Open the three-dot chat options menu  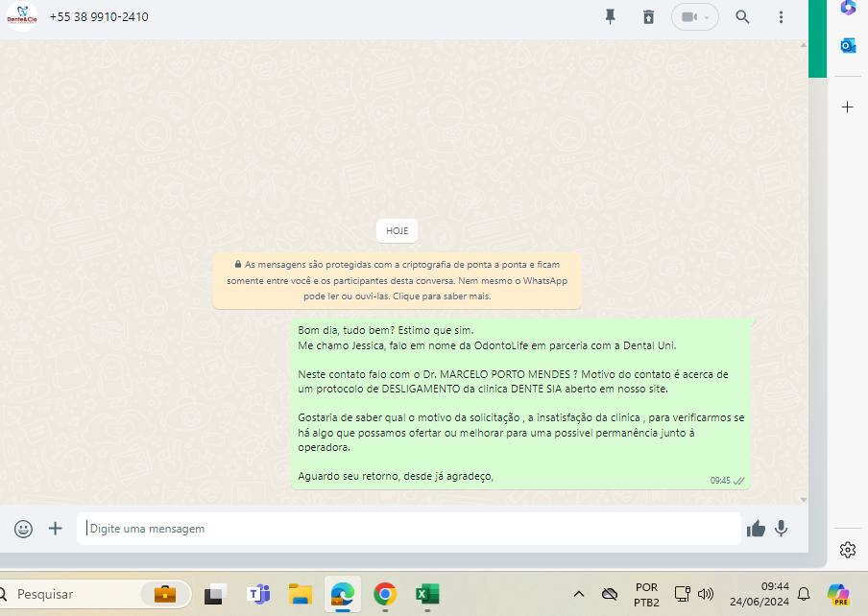(781, 17)
